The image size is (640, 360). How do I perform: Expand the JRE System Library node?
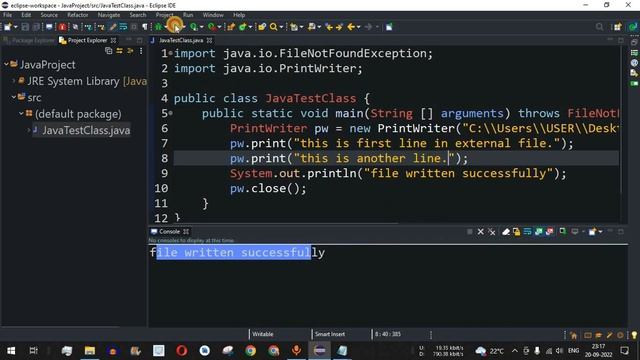pyautogui.click(x=13, y=81)
